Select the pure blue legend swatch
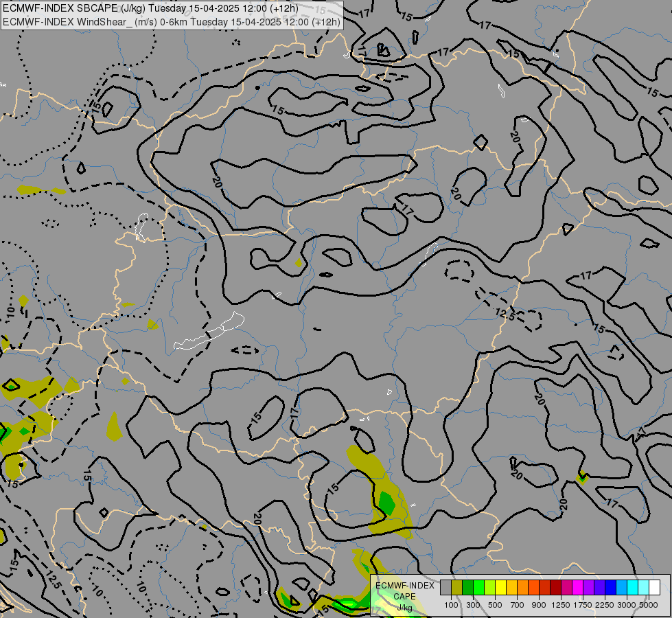 click(x=610, y=587)
